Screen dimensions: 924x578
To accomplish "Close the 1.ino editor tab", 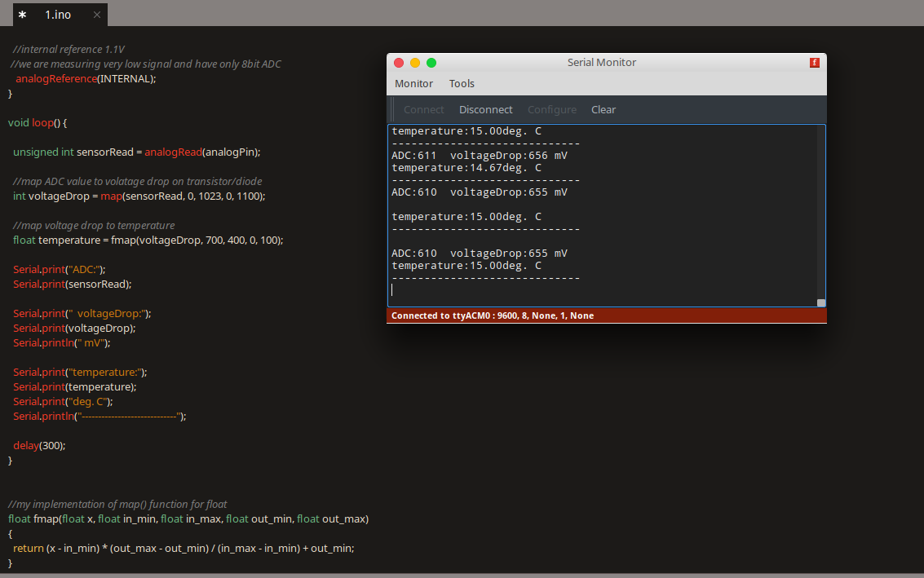I will (97, 15).
